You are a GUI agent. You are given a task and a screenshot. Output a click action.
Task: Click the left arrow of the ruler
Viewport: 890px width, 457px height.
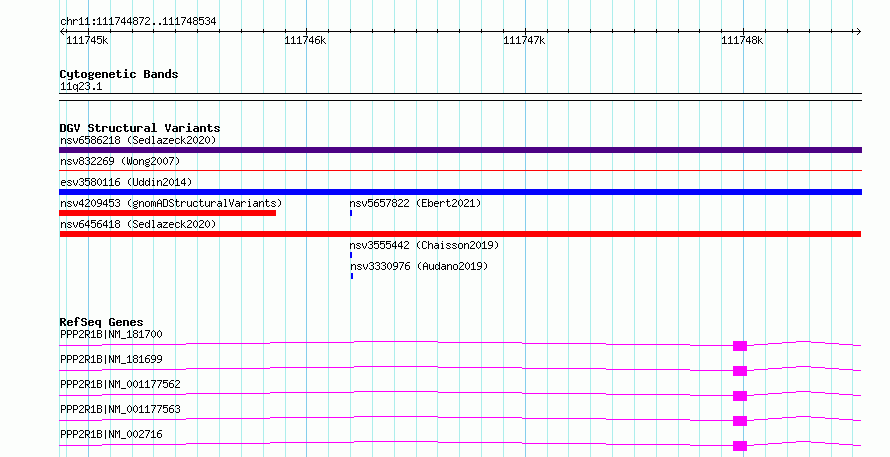coord(62,31)
